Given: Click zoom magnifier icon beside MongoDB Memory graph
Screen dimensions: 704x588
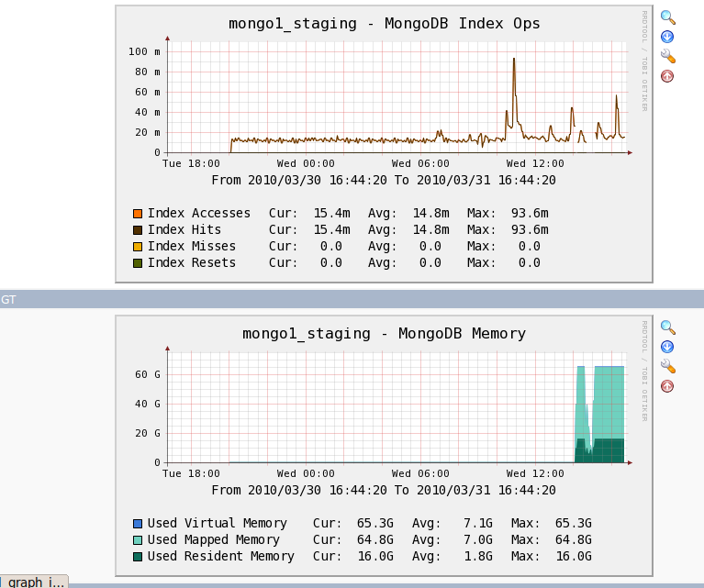Looking at the screenshot, I should [667, 327].
